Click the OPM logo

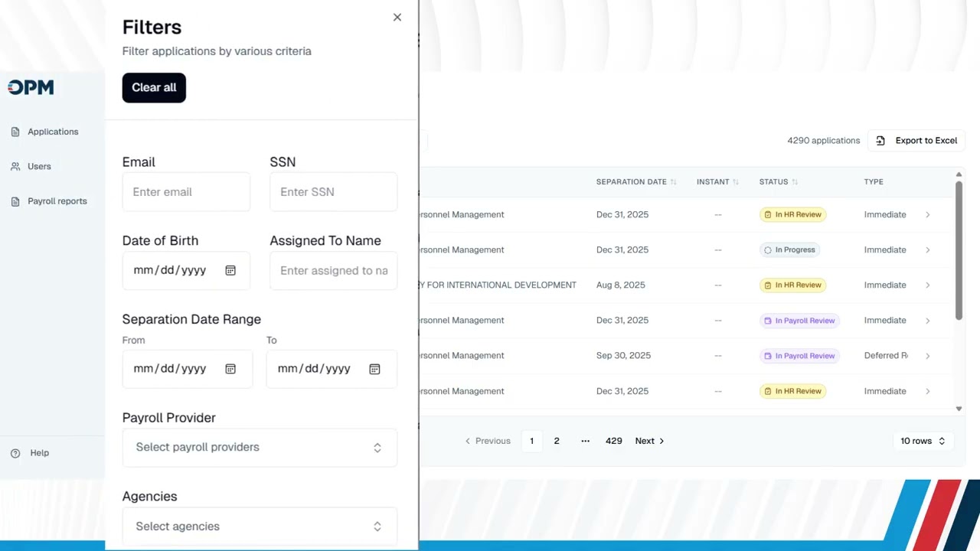(31, 87)
